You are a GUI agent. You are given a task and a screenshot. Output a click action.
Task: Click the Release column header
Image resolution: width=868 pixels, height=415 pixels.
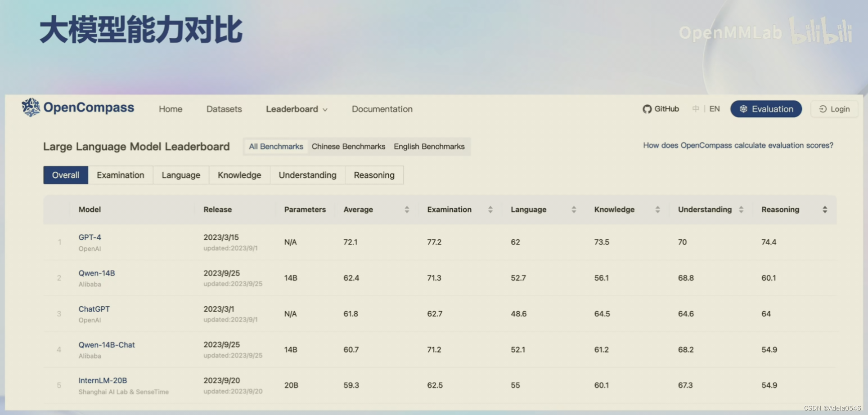click(x=217, y=210)
